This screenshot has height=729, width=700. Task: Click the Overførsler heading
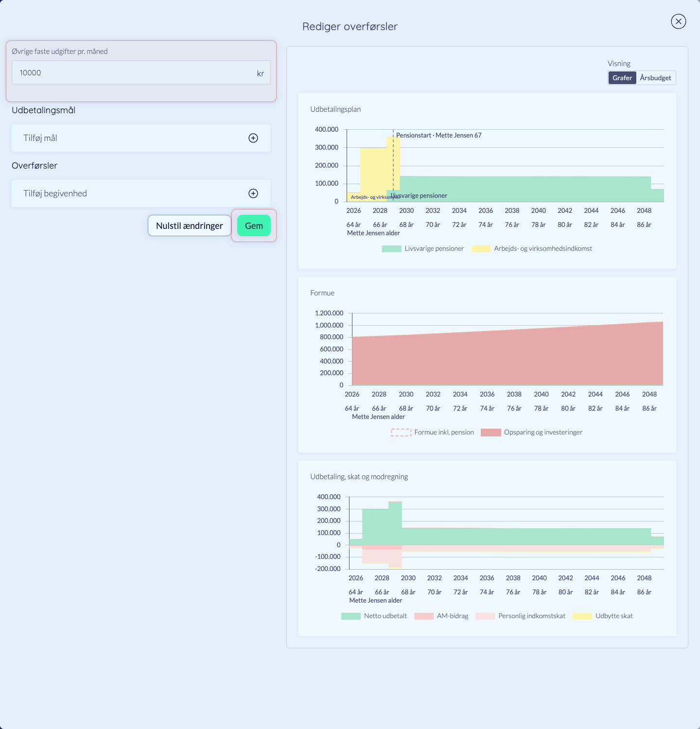[35, 166]
